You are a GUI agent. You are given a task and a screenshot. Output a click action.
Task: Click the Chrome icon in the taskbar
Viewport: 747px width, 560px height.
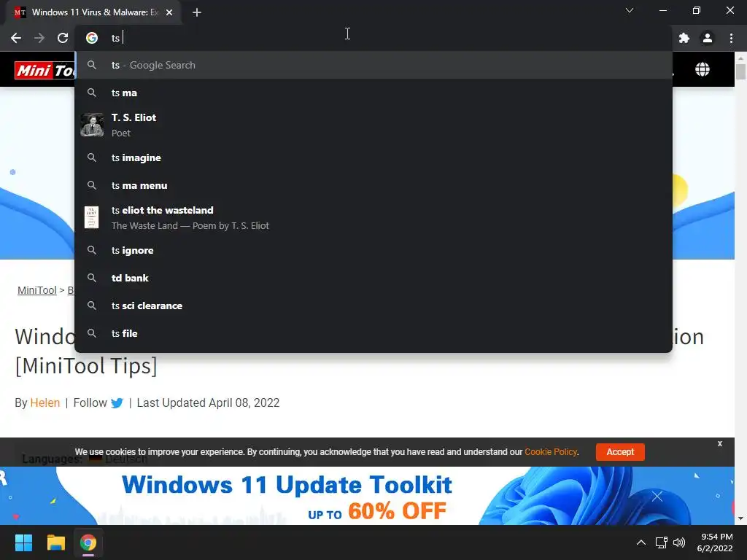(88, 542)
